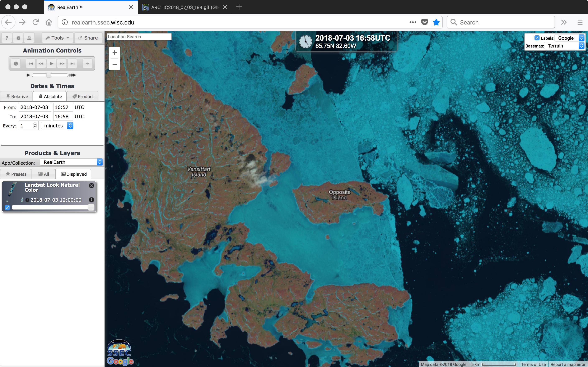
Task: Click the map time clock icon
Action: 305,41
